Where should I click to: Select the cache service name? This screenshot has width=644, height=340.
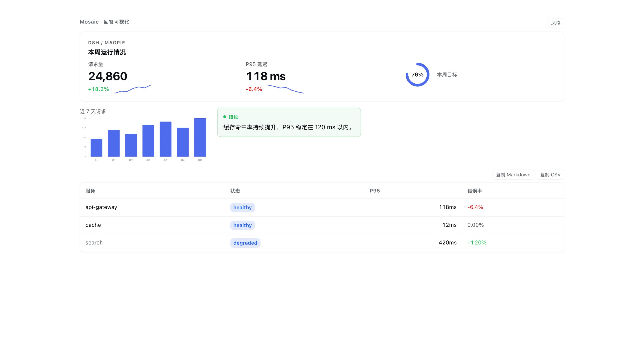[93, 225]
